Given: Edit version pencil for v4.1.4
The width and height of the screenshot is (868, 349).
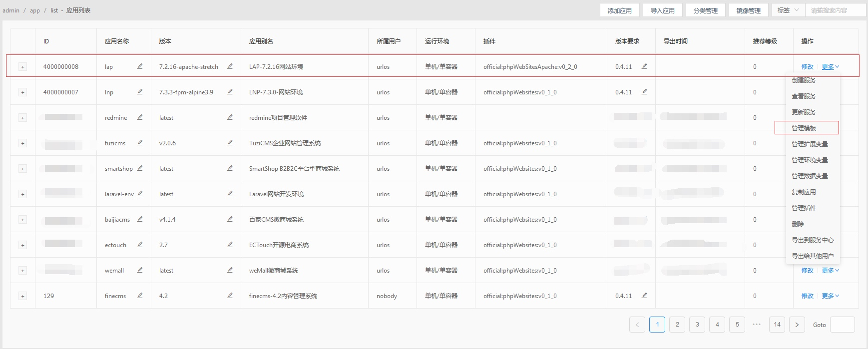Looking at the screenshot, I should [x=230, y=219].
